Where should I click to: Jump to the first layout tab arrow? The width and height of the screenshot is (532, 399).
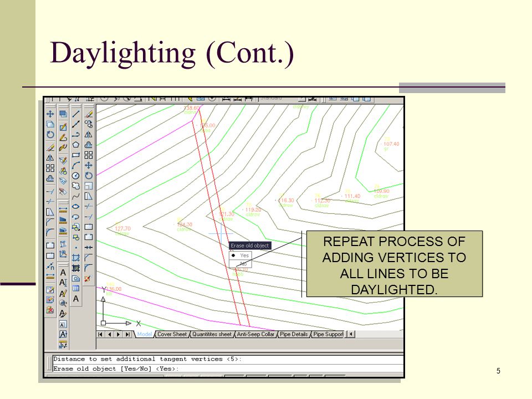point(100,334)
